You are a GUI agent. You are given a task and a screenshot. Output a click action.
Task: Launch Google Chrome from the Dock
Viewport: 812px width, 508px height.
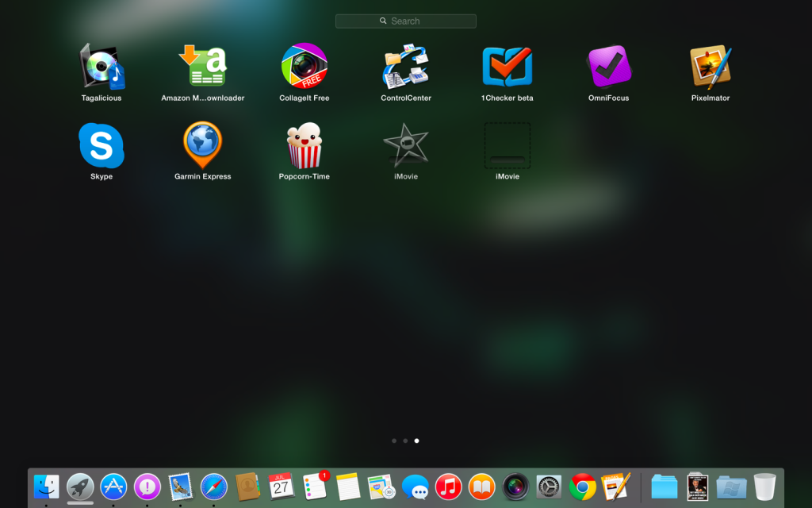[583, 487]
